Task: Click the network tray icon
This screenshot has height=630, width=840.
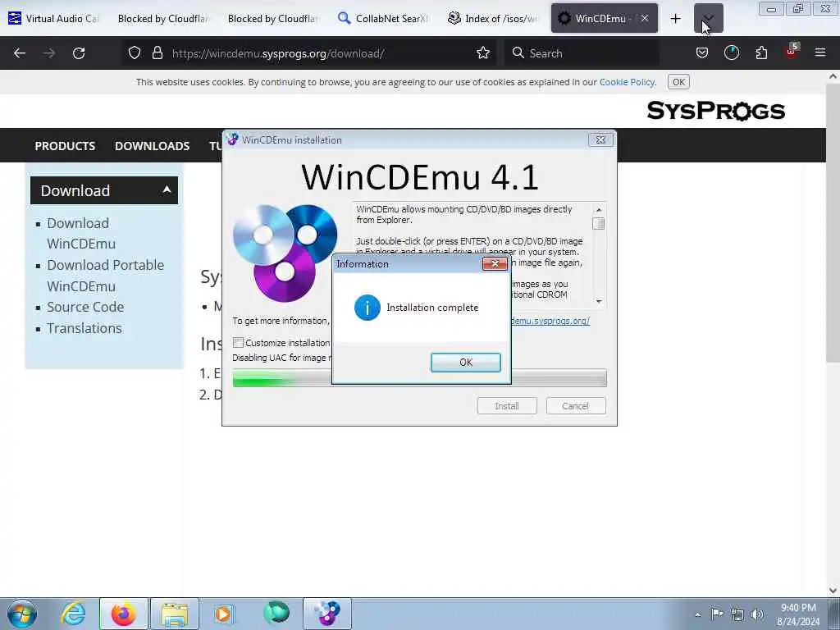Action: click(x=737, y=614)
